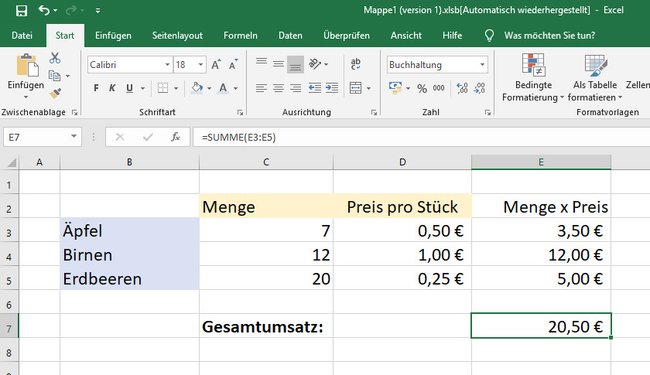Click the Undo arrow icon
This screenshot has height=375, width=650.
click(x=44, y=10)
